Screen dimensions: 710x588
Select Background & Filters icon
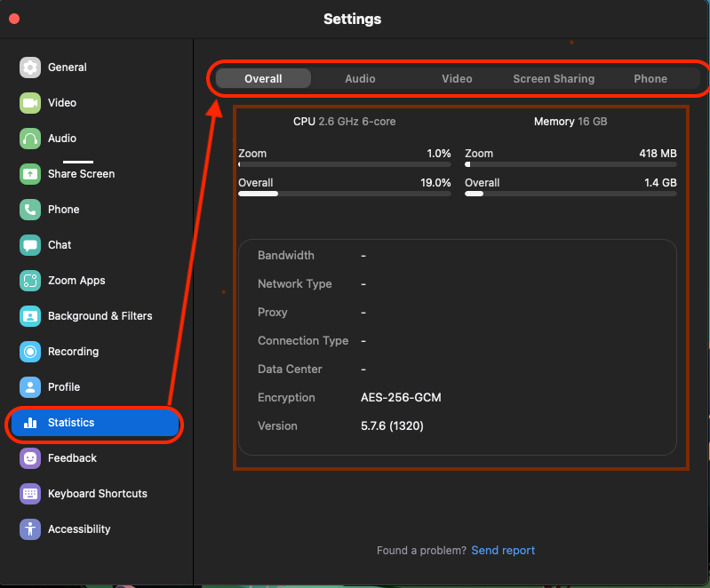pos(31,316)
